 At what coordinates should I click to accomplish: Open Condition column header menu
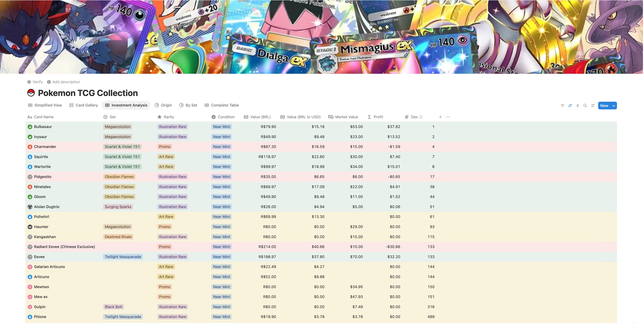coord(223,117)
